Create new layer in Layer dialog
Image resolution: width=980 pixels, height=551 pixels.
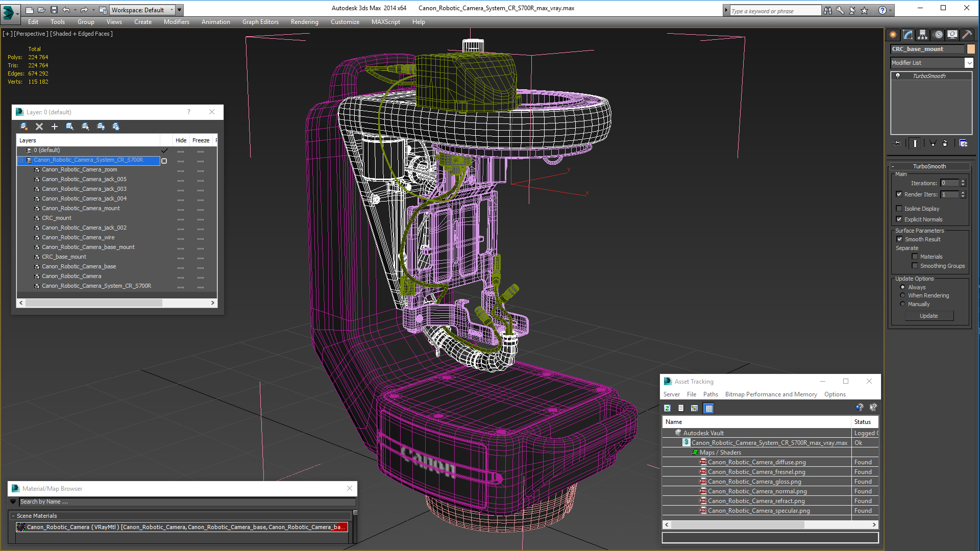23,127
